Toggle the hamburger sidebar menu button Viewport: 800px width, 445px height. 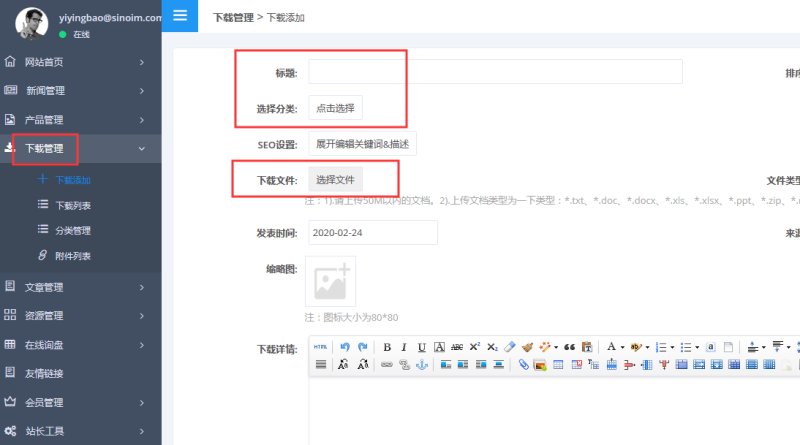[180, 15]
